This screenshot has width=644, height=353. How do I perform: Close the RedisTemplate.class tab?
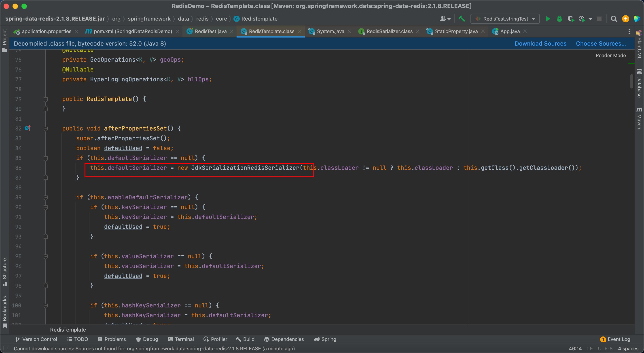point(300,32)
